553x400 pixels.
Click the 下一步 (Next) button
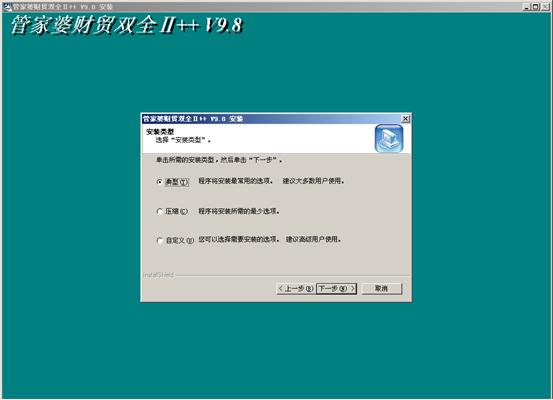pos(336,289)
